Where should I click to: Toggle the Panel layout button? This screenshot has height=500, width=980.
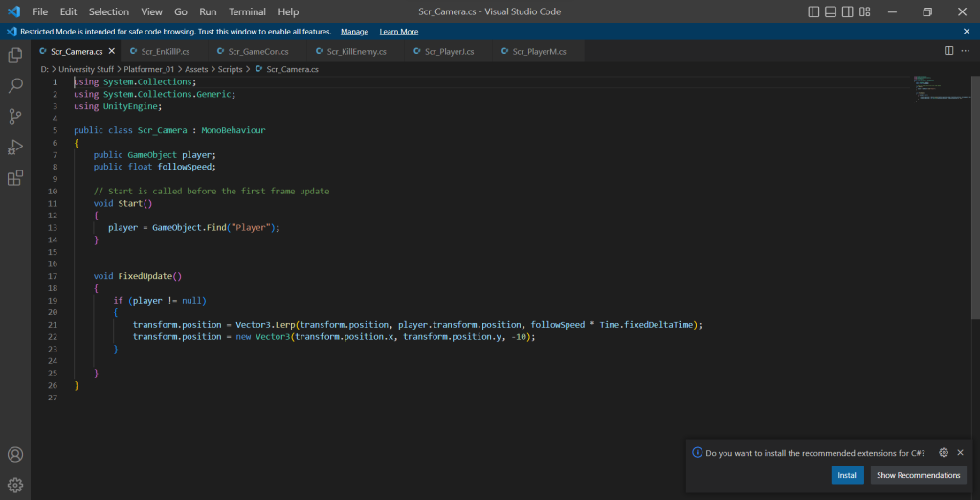831,11
